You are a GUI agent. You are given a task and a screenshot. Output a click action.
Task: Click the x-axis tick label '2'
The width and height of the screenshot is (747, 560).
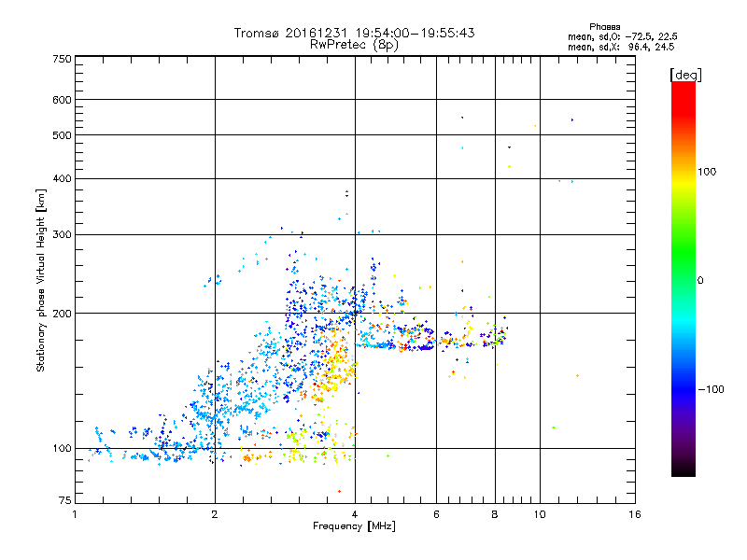tap(215, 514)
